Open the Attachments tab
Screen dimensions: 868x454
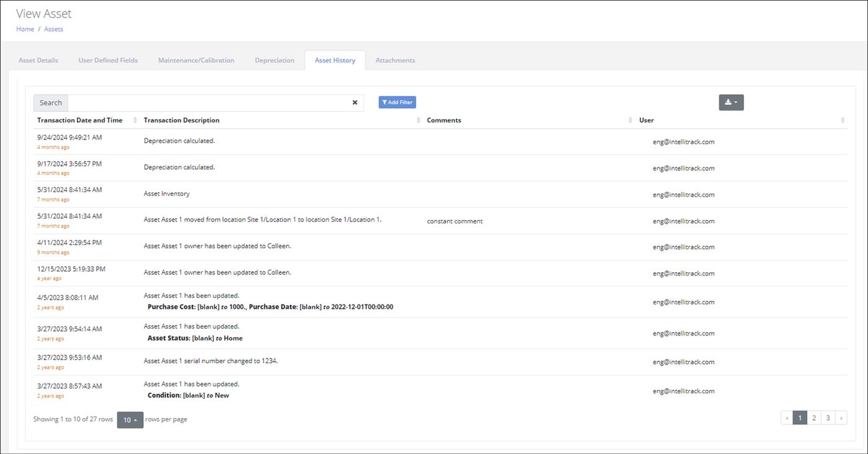396,60
